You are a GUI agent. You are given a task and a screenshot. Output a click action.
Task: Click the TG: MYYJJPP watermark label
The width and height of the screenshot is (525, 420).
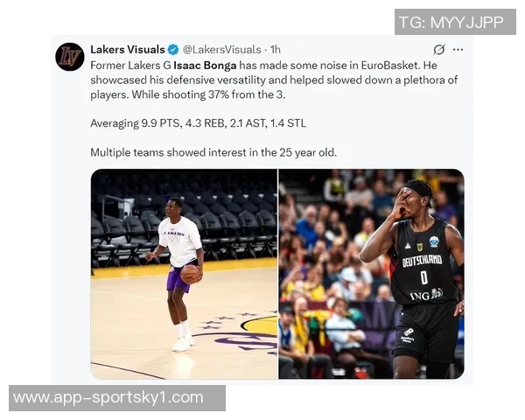point(455,22)
